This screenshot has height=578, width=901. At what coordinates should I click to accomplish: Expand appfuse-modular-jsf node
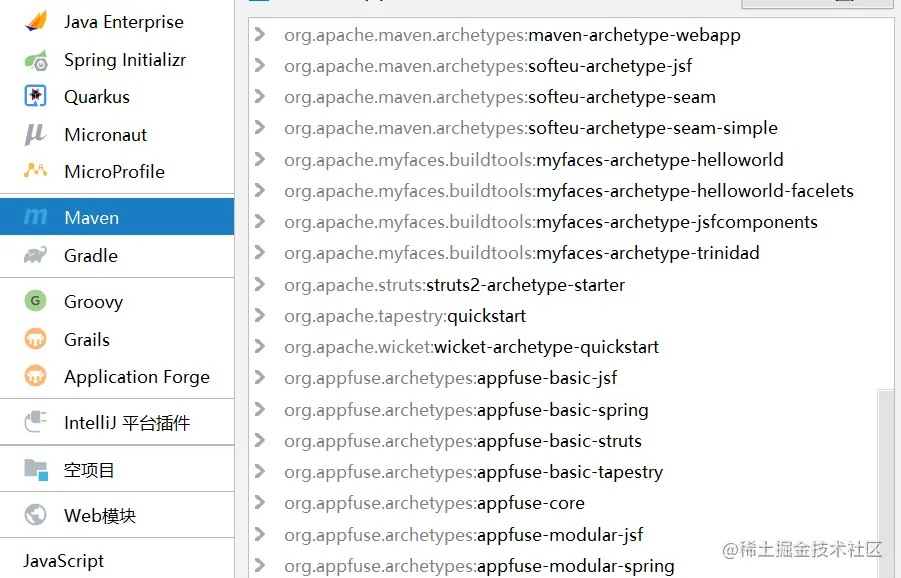coord(260,535)
